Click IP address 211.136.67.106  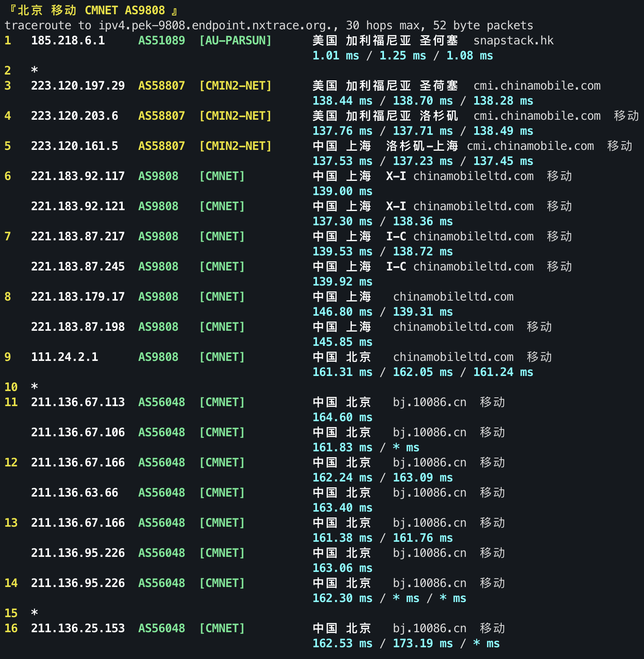(78, 432)
